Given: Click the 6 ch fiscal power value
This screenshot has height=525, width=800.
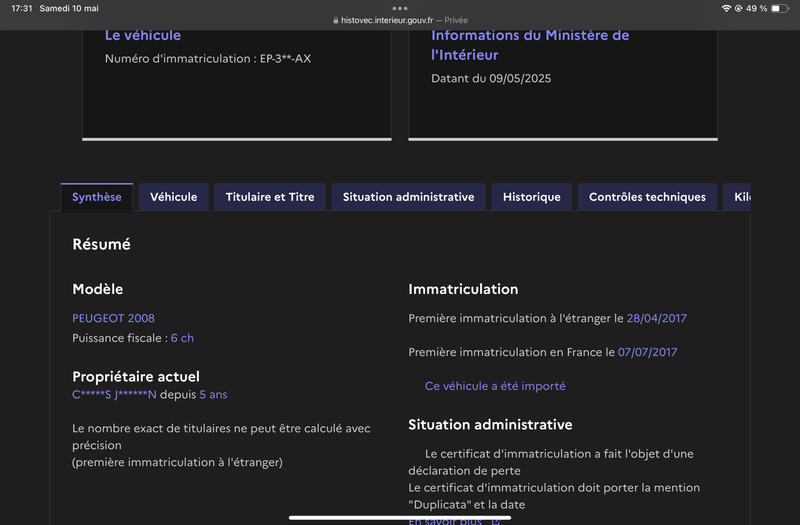Looking at the screenshot, I should [x=182, y=338].
